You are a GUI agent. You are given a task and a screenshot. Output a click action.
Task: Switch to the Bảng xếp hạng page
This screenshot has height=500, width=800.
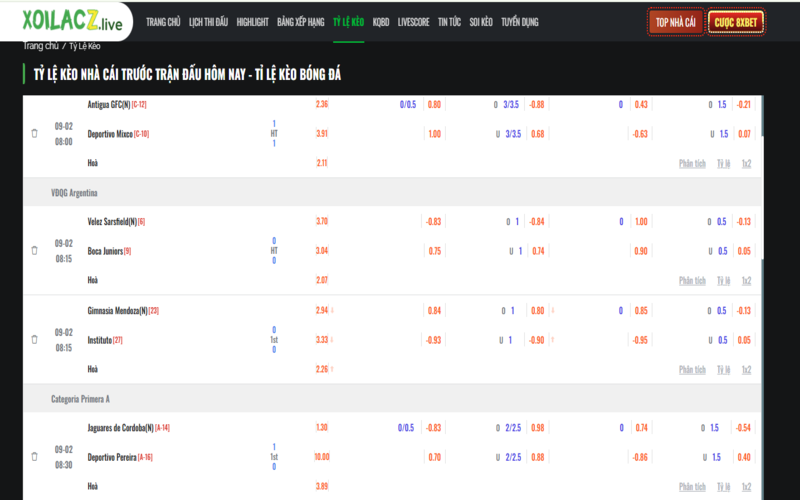[x=300, y=21]
